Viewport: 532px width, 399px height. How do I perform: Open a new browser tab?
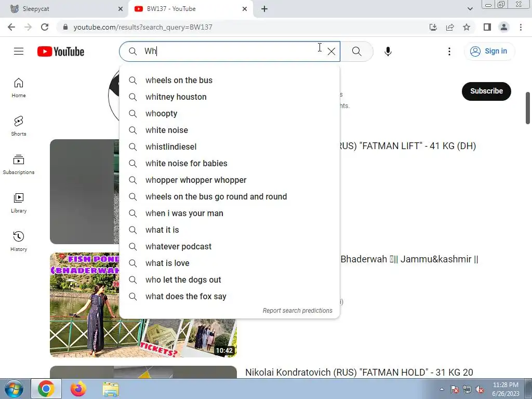coord(264,9)
